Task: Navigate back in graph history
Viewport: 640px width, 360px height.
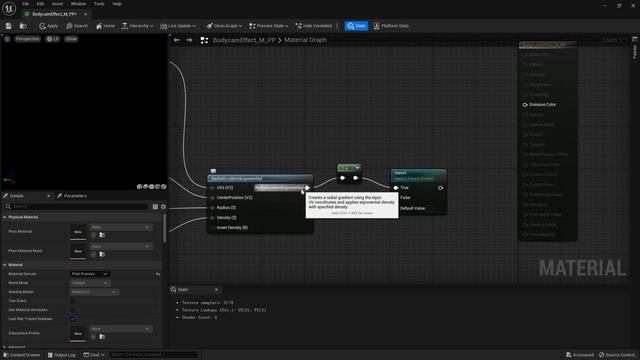Action: [177, 40]
